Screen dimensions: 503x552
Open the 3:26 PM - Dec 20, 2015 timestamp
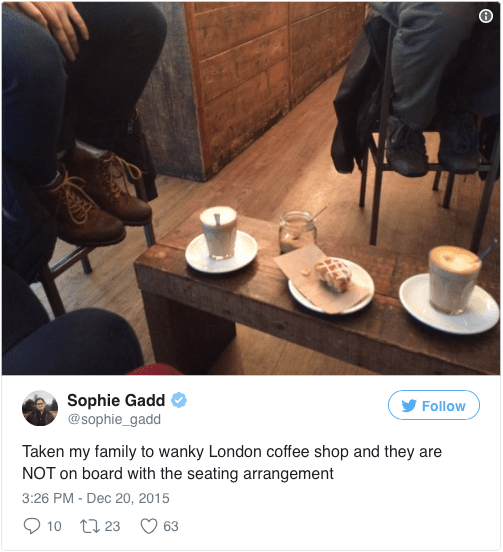pos(96,498)
